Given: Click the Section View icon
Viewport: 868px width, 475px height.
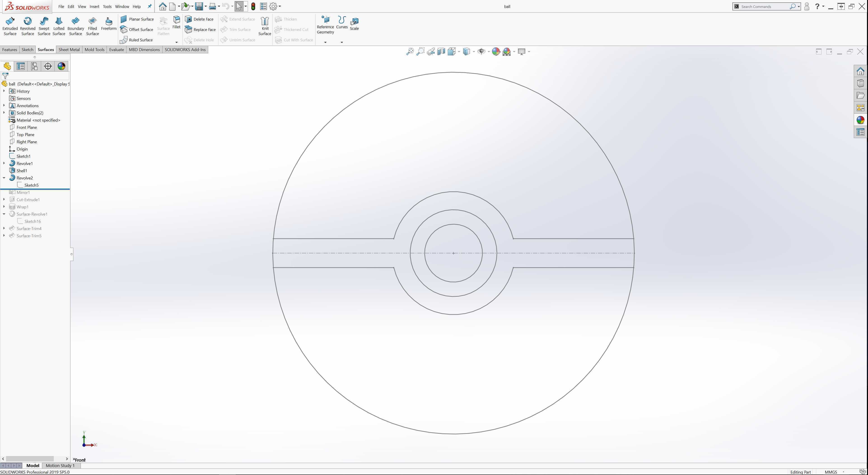Looking at the screenshot, I should (441, 52).
